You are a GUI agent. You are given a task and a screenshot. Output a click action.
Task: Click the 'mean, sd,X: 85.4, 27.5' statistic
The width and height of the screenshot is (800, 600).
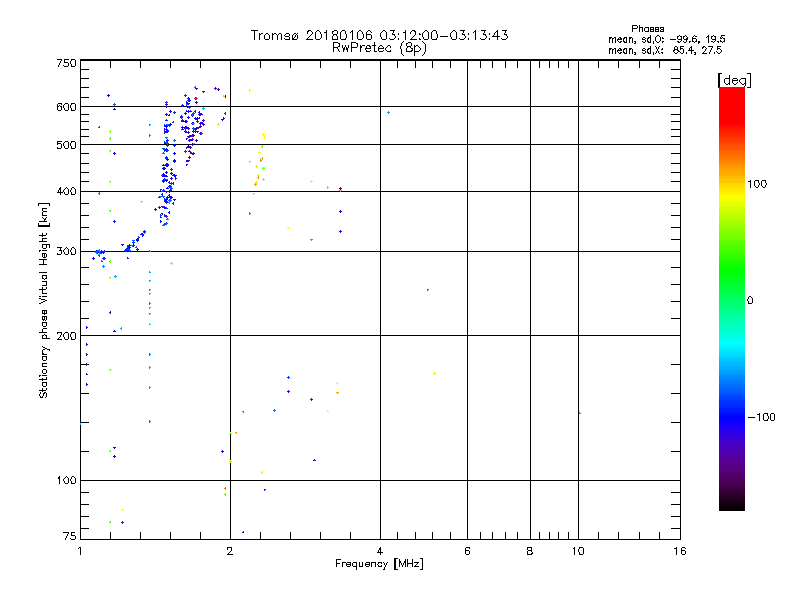665,50
